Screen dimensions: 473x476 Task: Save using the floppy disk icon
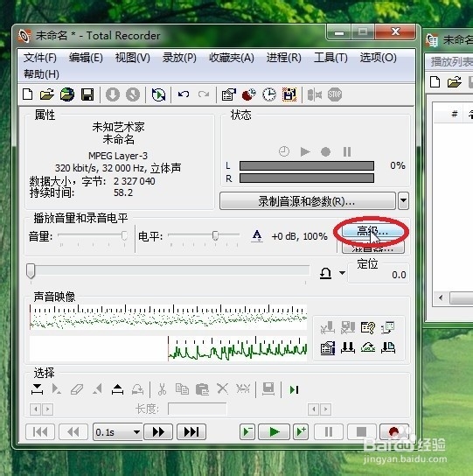87,94
